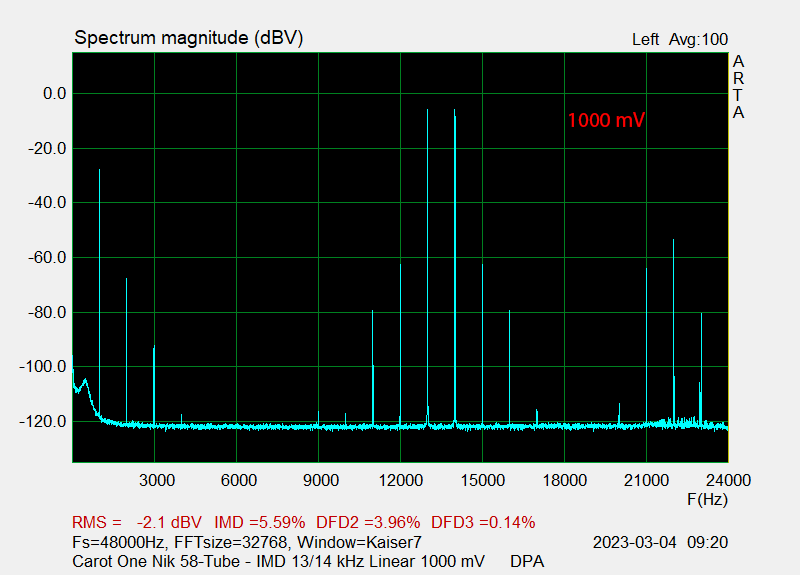800x575 pixels.
Task: Click the 'DPA' label in caption
Action: point(527,562)
